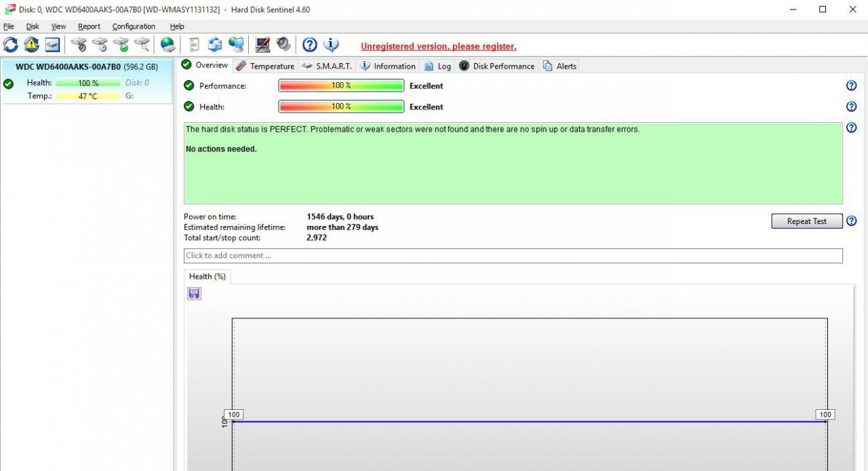The height and width of the screenshot is (471, 868).
Task: Click the Power on time value 1546 days
Action: click(x=340, y=217)
